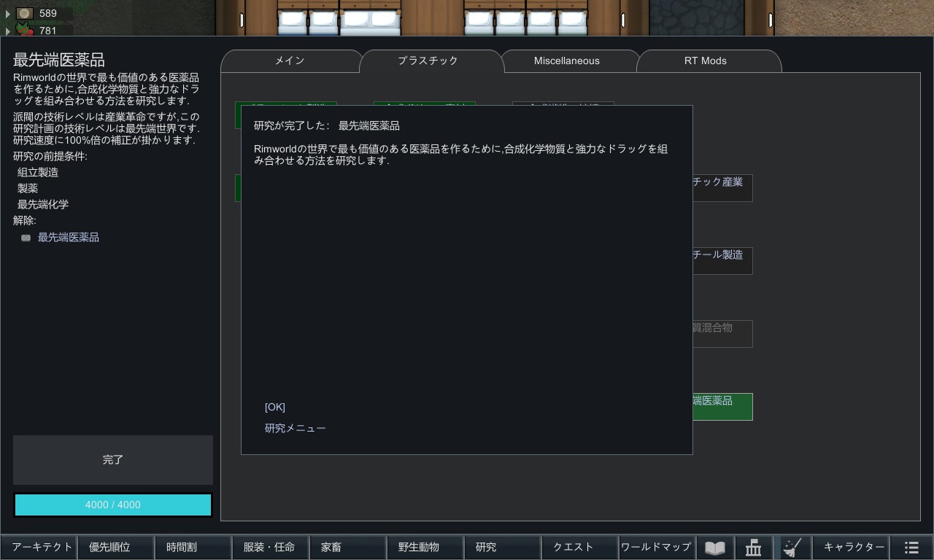
Task: Open the ワールドマップ world view
Action: click(657, 548)
